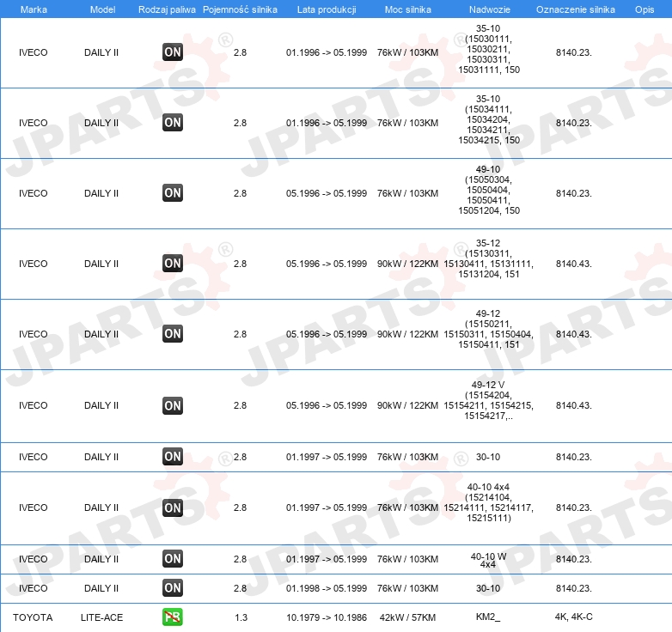Click DAILY II in the 40-10 W 4x4 row
The height and width of the screenshot is (632, 672).
(101, 559)
